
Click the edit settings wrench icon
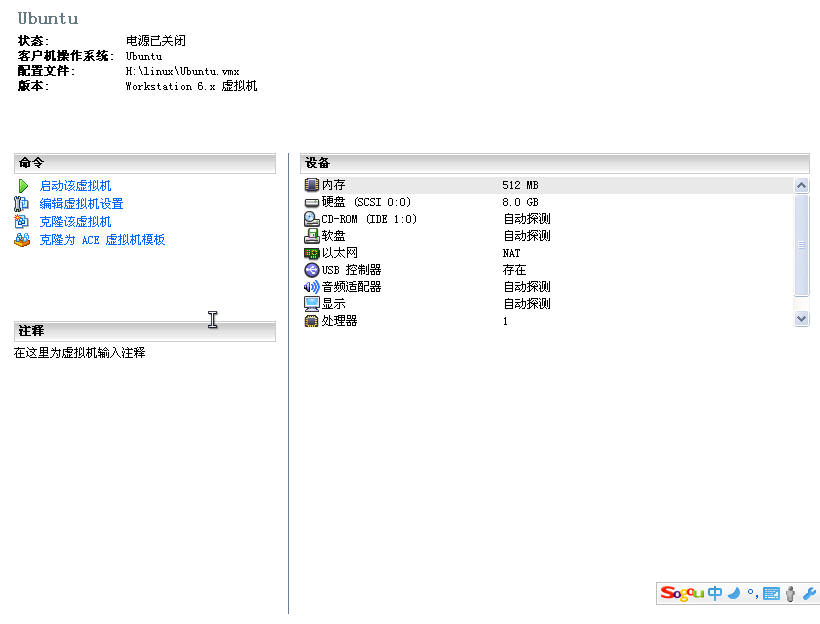click(x=21, y=203)
